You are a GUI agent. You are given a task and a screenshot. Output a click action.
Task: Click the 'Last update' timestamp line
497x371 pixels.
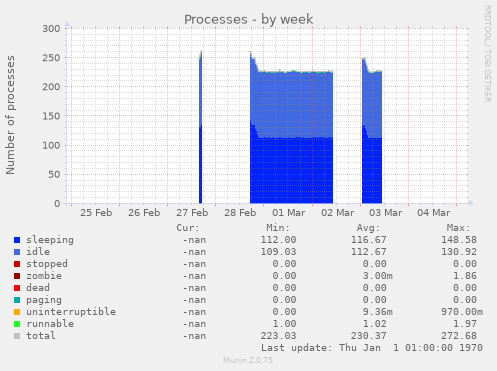[372, 348]
